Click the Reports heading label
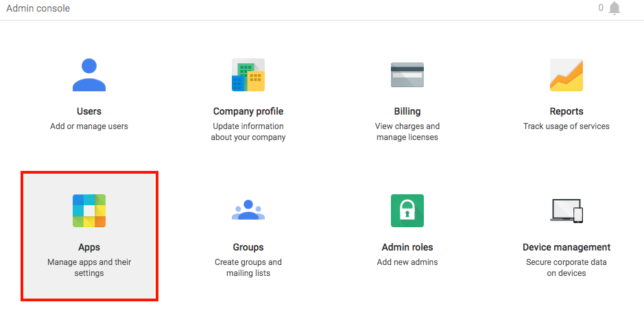644x313 pixels. coord(567,111)
